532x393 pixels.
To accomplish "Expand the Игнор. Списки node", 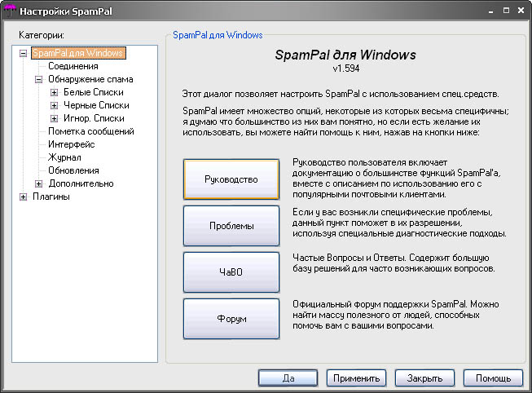I will 54,118.
